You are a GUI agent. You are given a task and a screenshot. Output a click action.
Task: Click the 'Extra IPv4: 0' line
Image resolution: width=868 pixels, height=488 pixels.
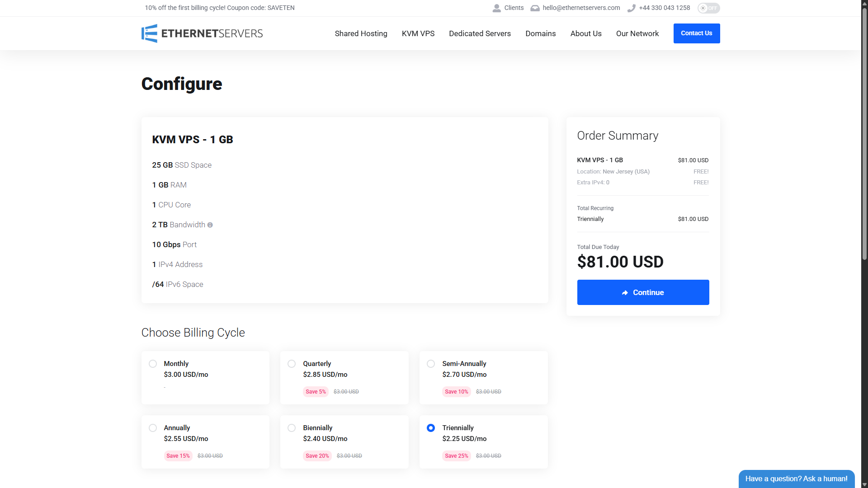[x=593, y=183]
